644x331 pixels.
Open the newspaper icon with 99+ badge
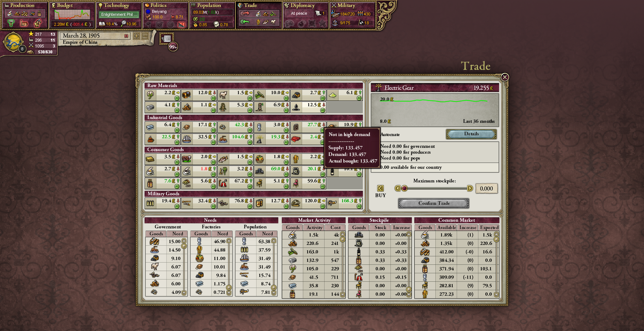[x=167, y=39]
